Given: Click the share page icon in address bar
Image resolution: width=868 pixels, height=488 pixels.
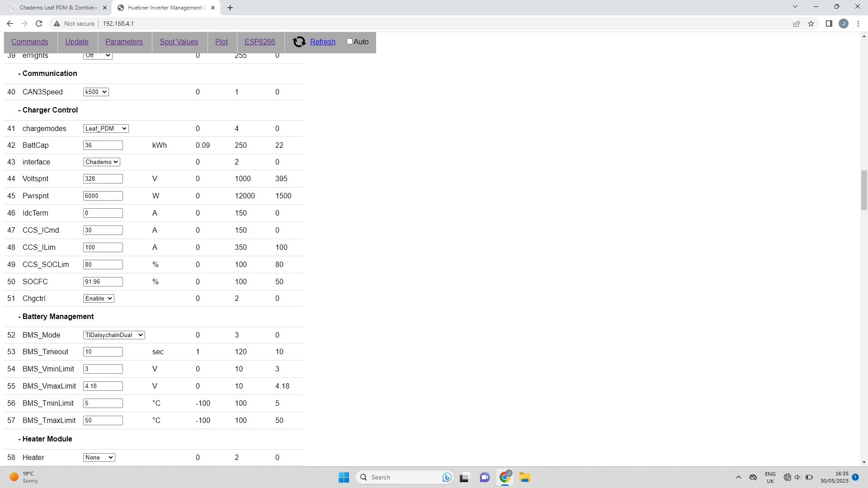Looking at the screenshot, I should [x=797, y=23].
